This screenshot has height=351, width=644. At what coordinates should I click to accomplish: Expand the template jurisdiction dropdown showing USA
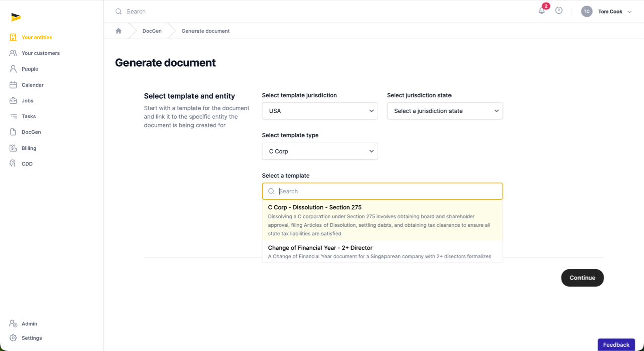(320, 111)
